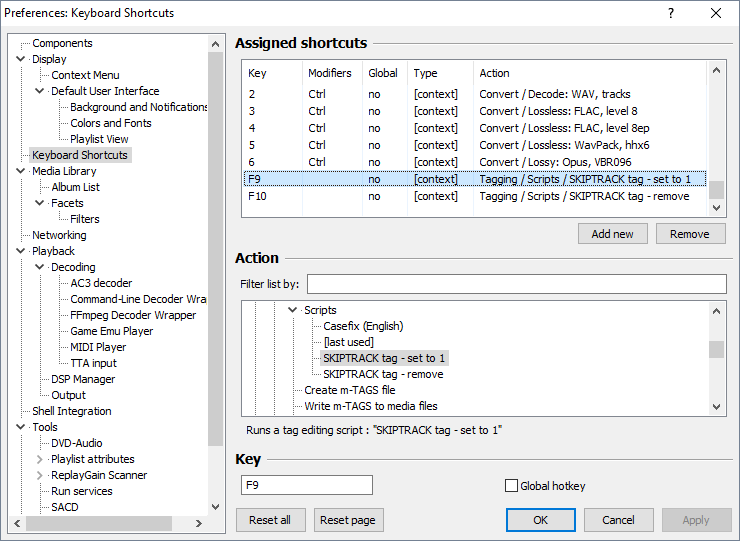Sort shortcuts by the Modifiers column header
Image resolution: width=740 pixels, height=541 pixels.
pyautogui.click(x=330, y=73)
